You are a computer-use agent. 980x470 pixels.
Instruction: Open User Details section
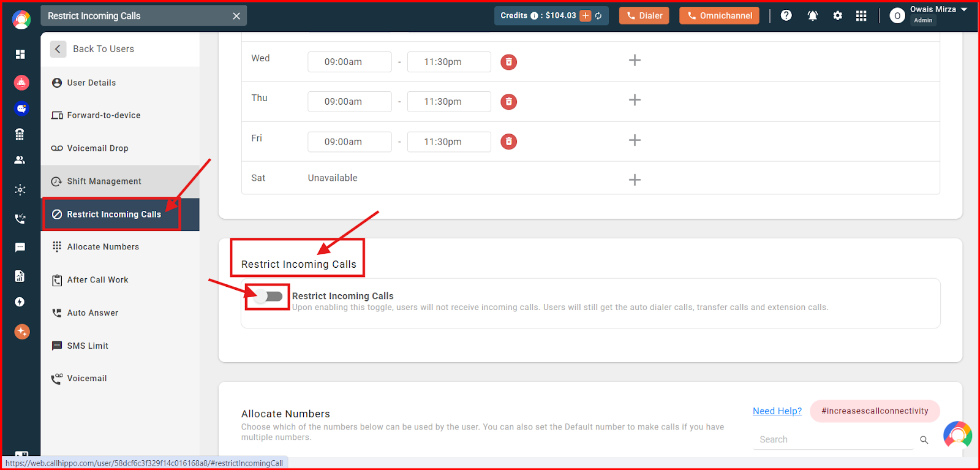[x=120, y=83]
